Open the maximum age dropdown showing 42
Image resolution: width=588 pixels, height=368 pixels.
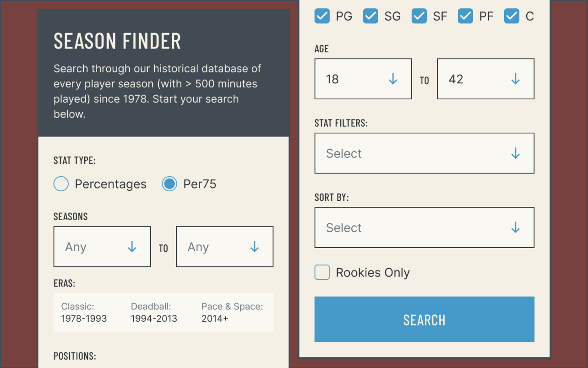point(485,79)
